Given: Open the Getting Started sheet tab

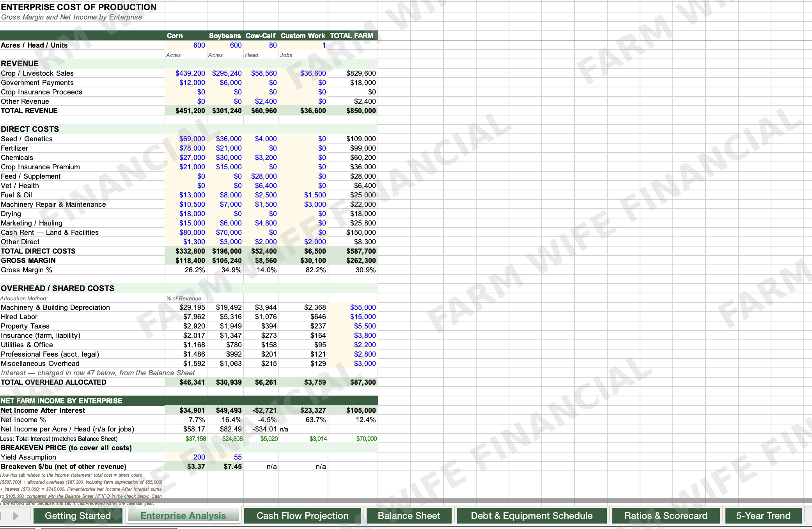Looking at the screenshot, I should point(78,516).
